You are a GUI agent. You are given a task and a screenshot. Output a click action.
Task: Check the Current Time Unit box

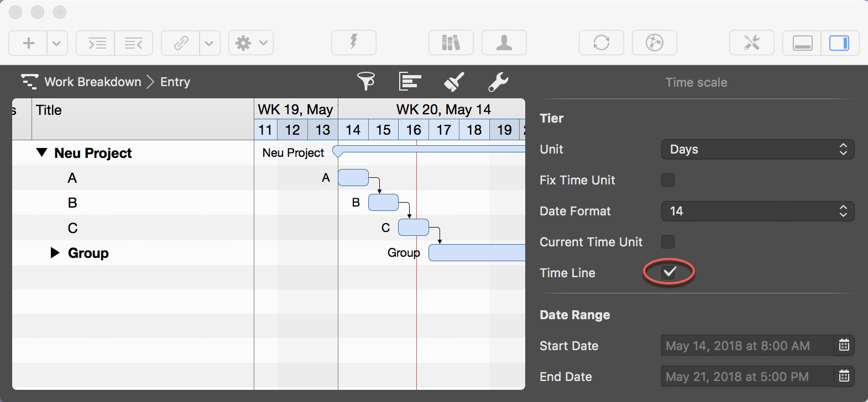pyautogui.click(x=668, y=242)
